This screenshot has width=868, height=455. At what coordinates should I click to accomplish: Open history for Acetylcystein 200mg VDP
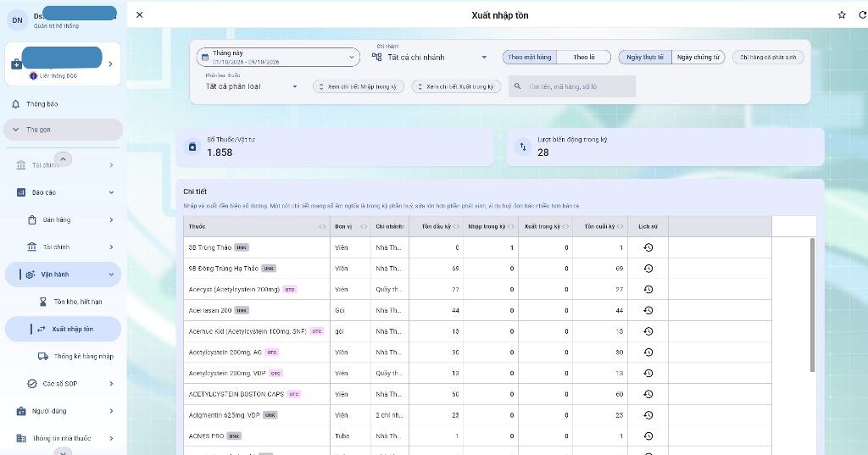[648, 373]
